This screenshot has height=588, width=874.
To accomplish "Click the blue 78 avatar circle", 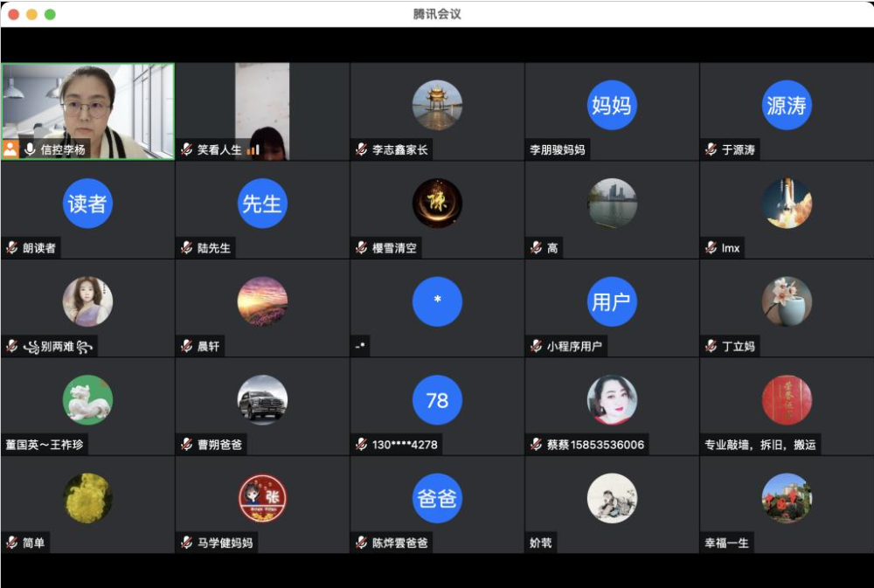I will [x=437, y=400].
